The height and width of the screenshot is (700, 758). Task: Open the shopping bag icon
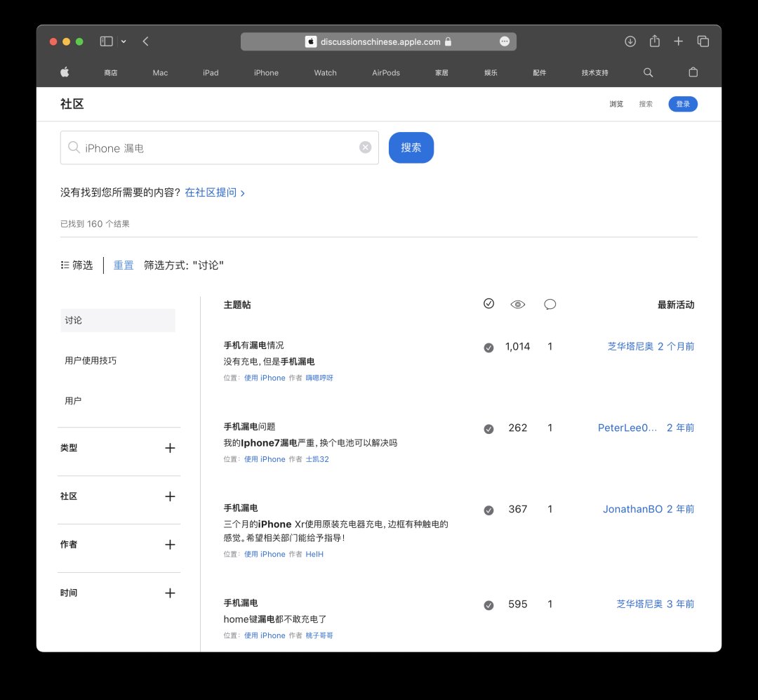point(693,72)
